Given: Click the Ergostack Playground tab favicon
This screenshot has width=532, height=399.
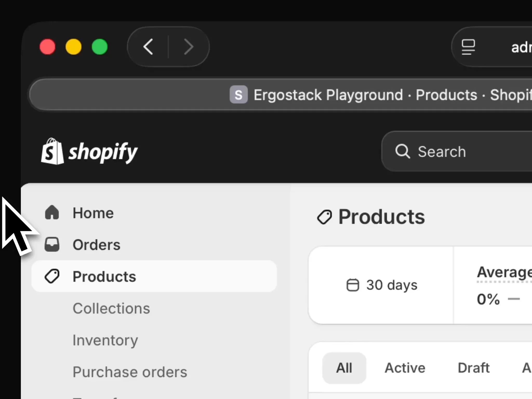Looking at the screenshot, I should [x=238, y=95].
